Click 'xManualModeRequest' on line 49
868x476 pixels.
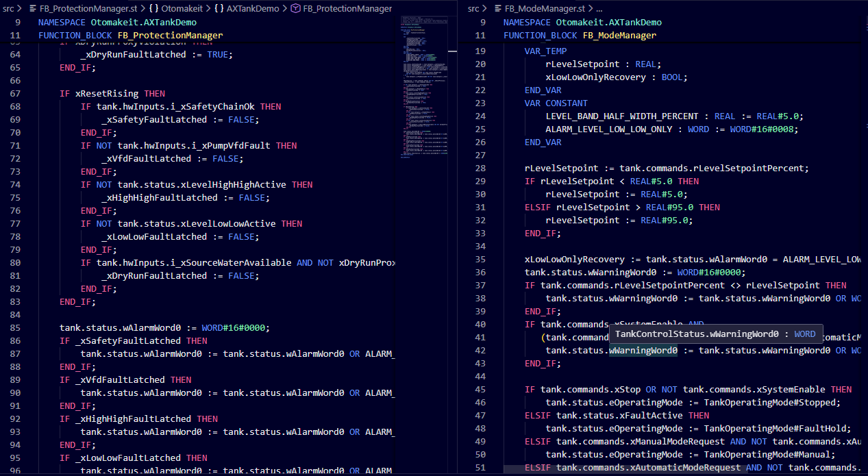click(x=678, y=441)
